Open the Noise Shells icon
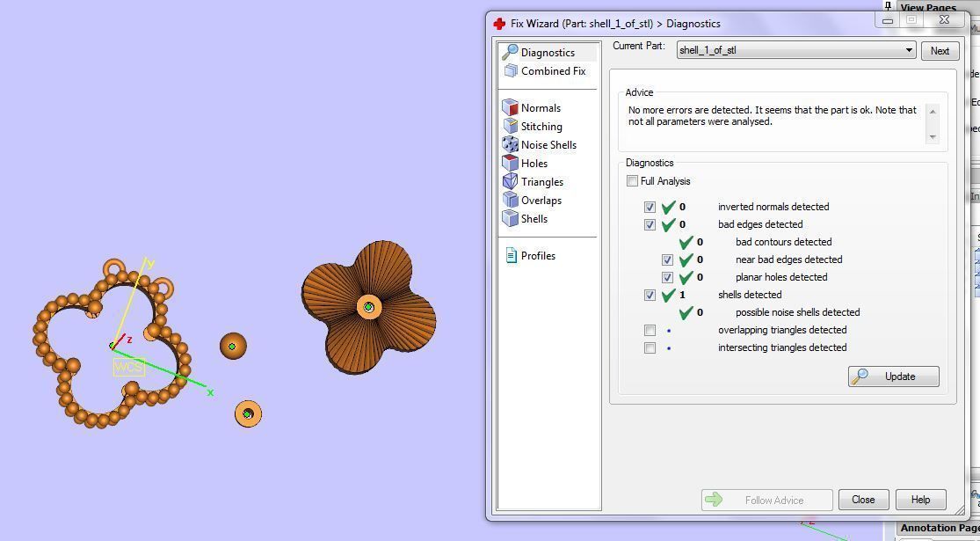Screen dimensions: 980x541 (x=510, y=144)
